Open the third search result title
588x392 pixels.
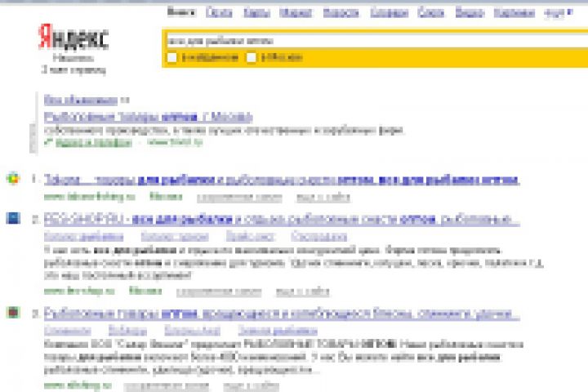pos(282,314)
